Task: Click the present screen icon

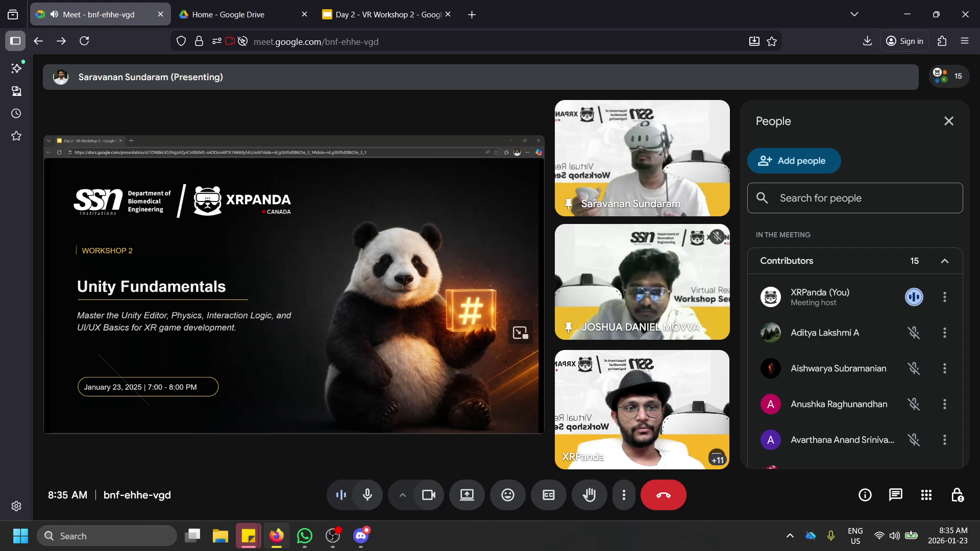Action: coord(467,495)
